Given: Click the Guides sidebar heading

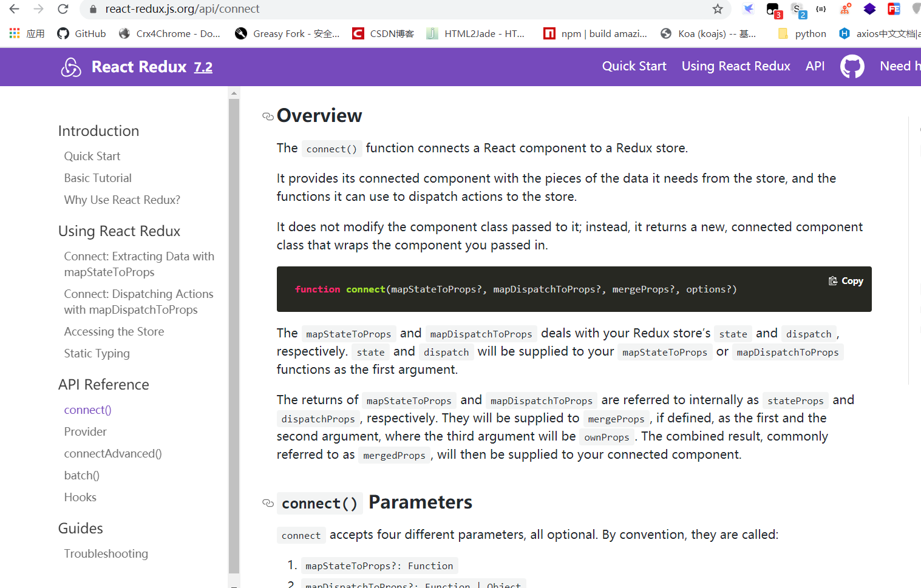Looking at the screenshot, I should (80, 528).
